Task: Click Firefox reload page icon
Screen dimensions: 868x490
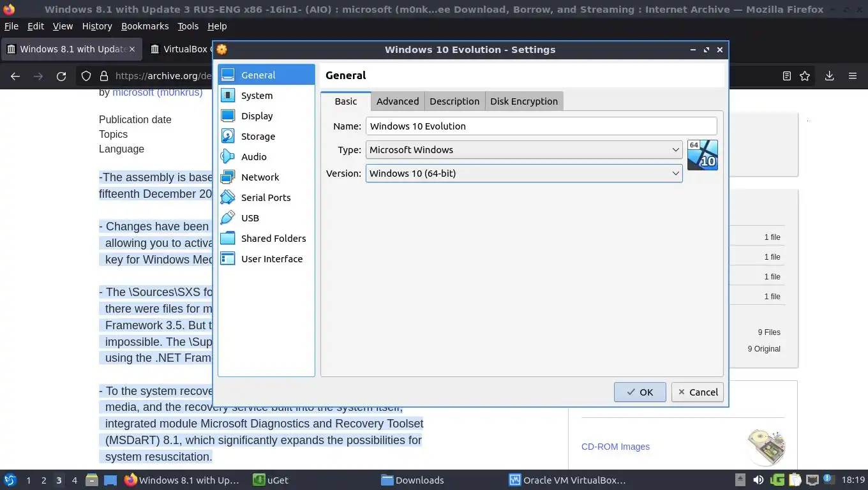Action: click(61, 76)
